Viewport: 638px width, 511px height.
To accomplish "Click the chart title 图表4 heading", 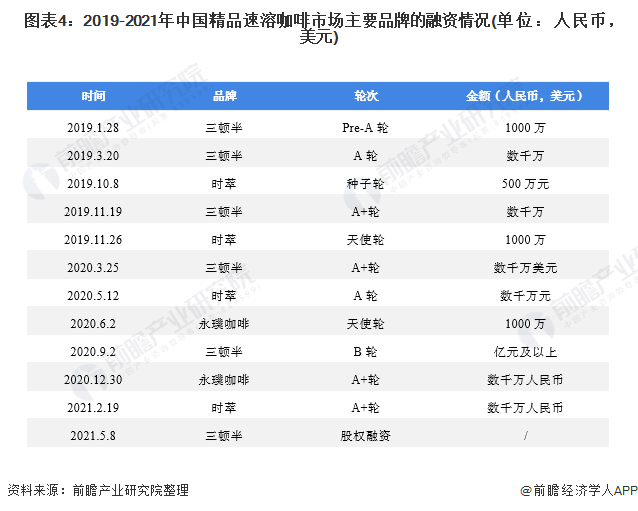I will pyautogui.click(x=319, y=28).
